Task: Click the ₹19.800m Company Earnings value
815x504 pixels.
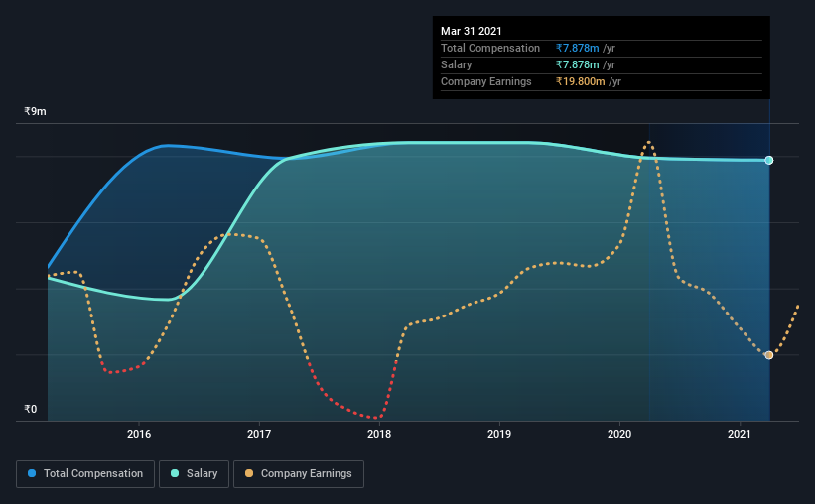Action: tap(580, 81)
